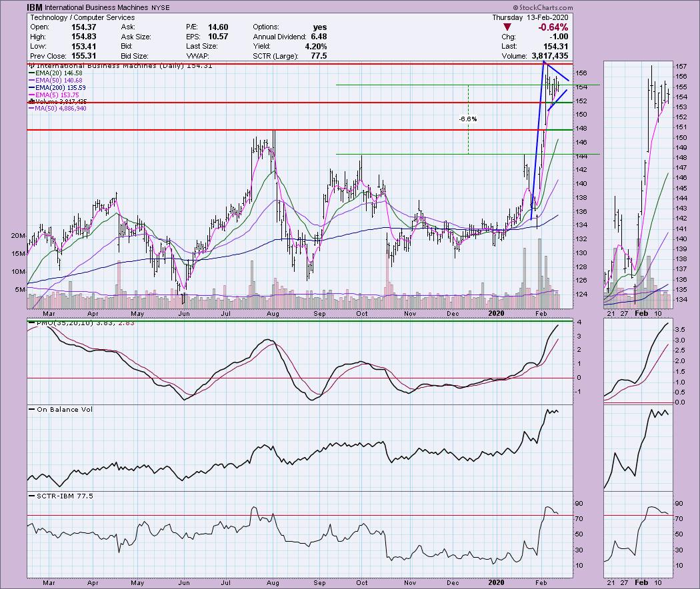This screenshot has width=700, height=589.
Task: Click the EMA(20) 146.58 legend entry
Action: 55,73
